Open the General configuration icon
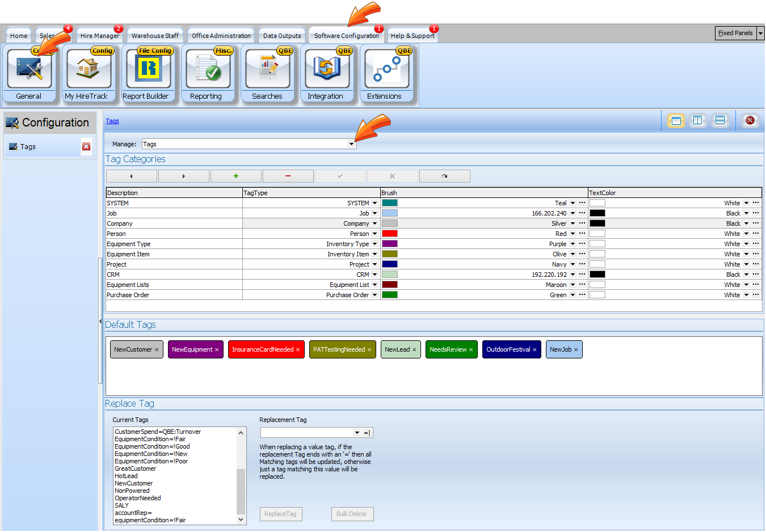This screenshot has height=532, width=766. click(30, 73)
